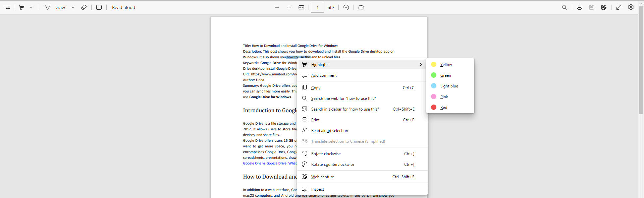Zoom out with the minus icon
Viewport: 644px width, 198px height.
277,7
